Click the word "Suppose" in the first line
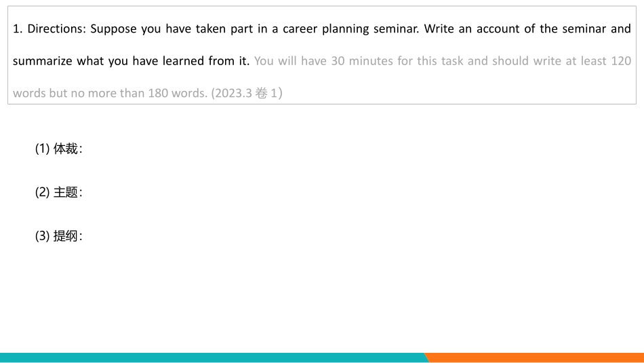 (114, 29)
